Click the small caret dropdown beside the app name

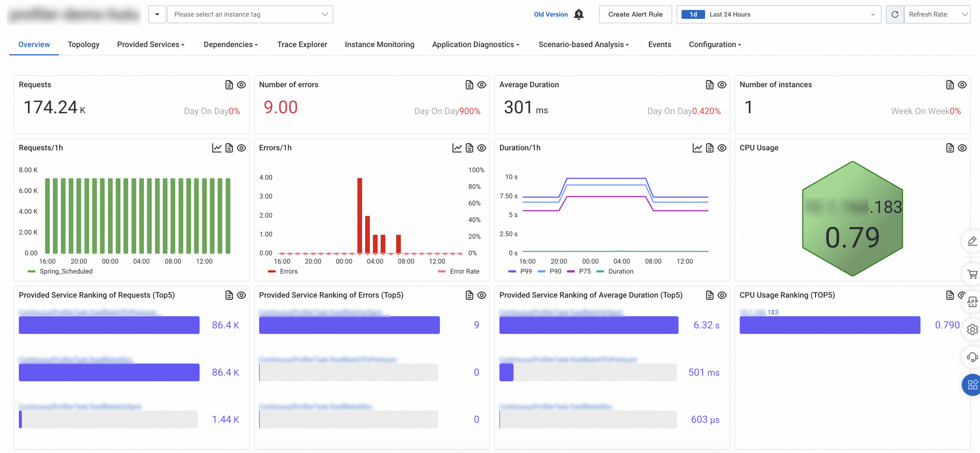[x=157, y=14]
